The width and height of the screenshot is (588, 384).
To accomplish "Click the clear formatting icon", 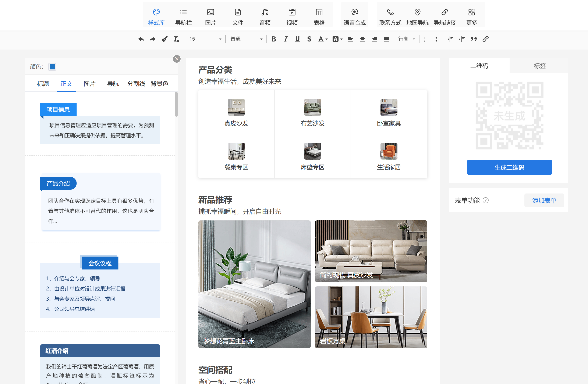I will 176,39.
